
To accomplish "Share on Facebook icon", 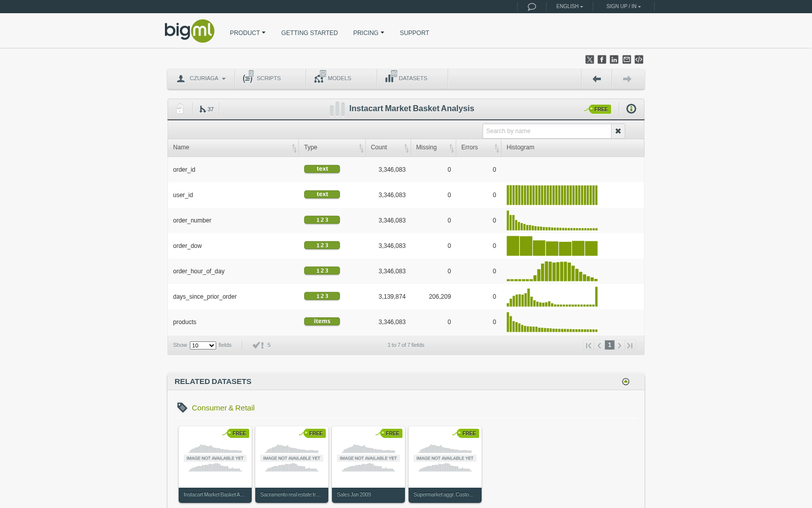I will click(602, 59).
